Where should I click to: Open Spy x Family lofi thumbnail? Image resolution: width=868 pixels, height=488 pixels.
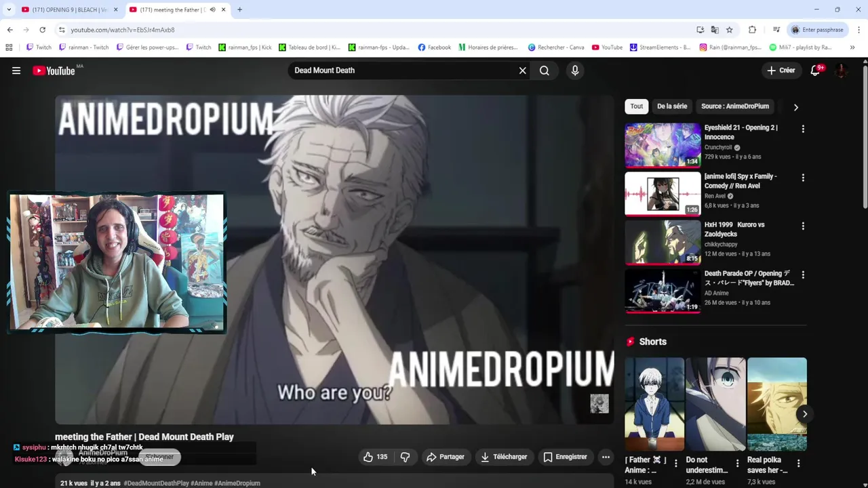coord(663,193)
